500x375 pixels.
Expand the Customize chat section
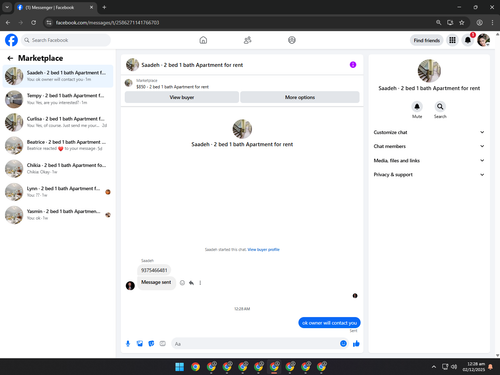tap(429, 132)
